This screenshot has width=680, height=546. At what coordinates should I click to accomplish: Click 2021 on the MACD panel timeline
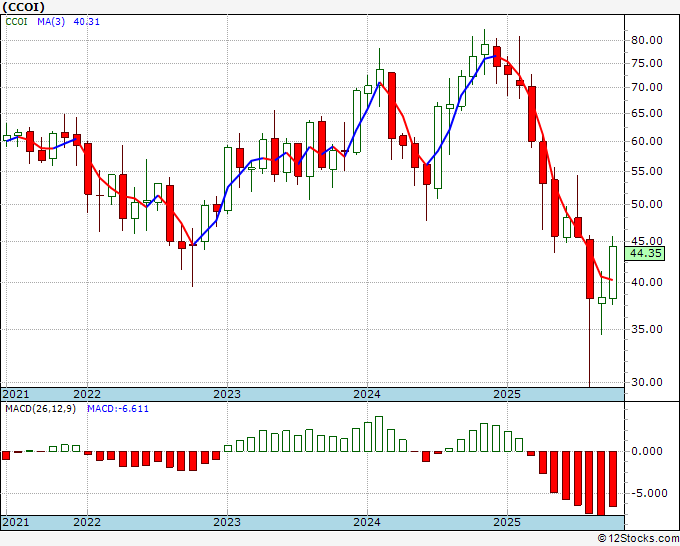(x=16, y=522)
